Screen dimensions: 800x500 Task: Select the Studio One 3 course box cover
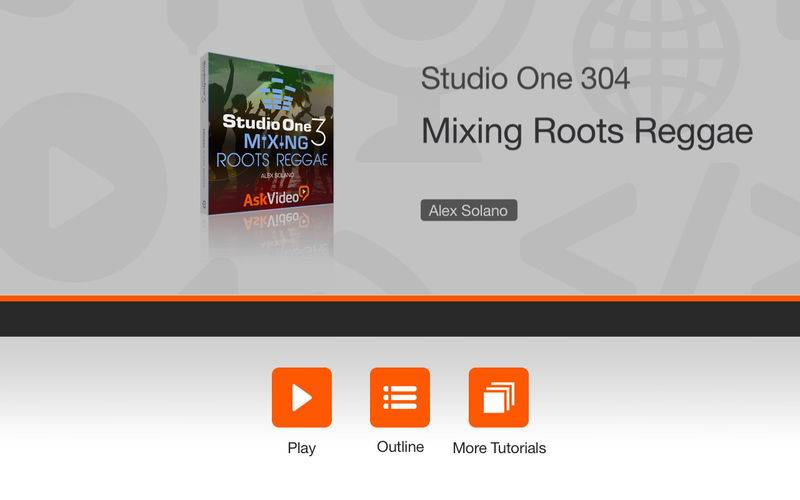[267, 134]
